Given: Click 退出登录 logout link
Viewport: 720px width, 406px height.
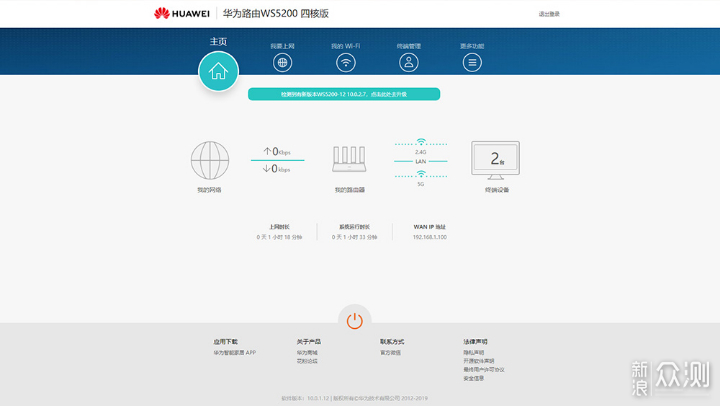Looking at the screenshot, I should pos(549,14).
